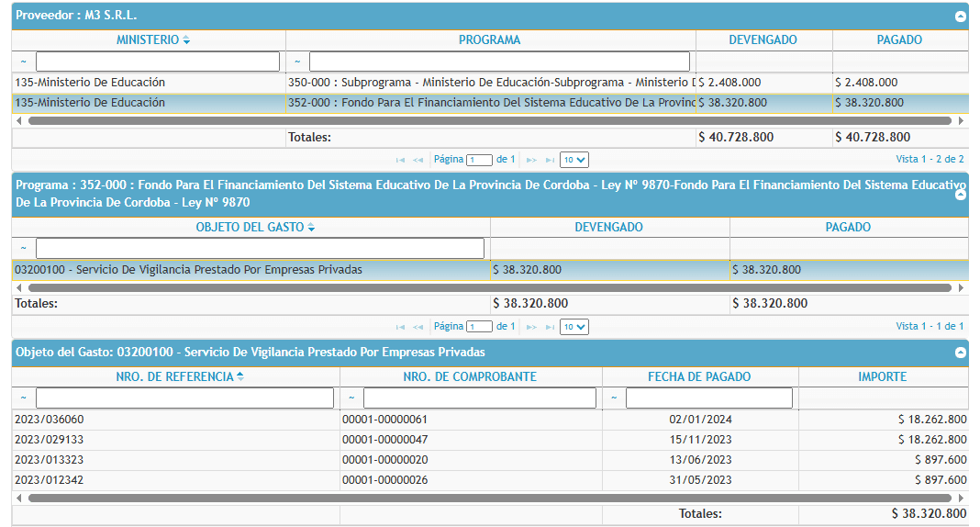Go to previous page in Objeto del Gasto pager
This screenshot has width=980, height=527.
(418, 327)
